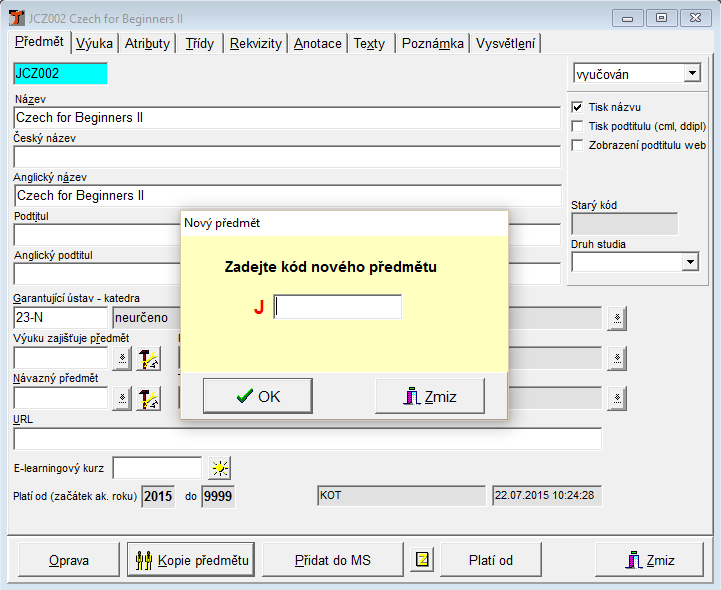
Task: Click the hammer icon beside Návazný předmět
Action: click(148, 398)
